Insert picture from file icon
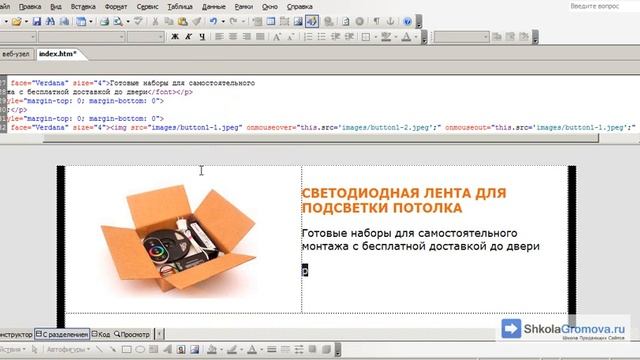The width and height of the screenshot is (640, 360). (298, 22)
